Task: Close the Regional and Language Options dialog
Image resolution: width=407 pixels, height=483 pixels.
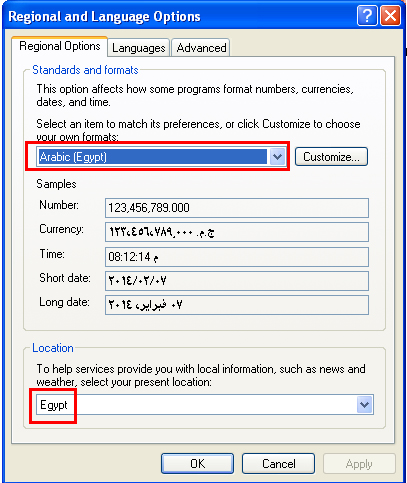Action: point(390,16)
